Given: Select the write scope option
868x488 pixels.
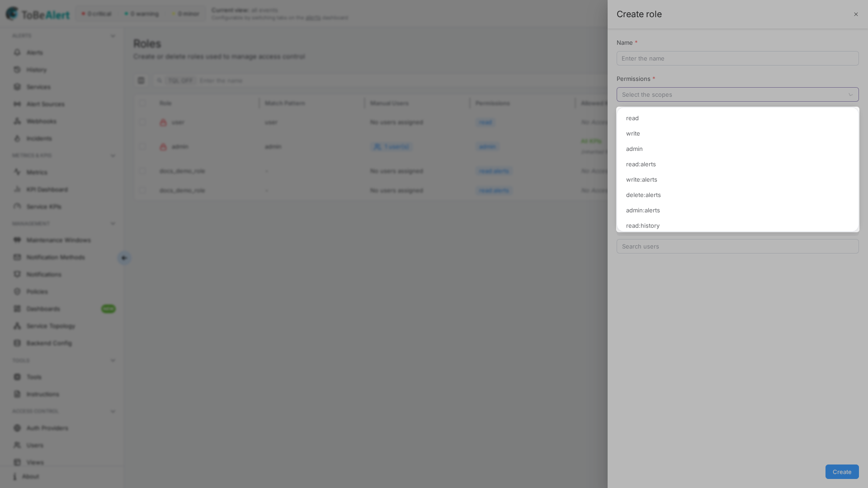Looking at the screenshot, I should click(737, 133).
